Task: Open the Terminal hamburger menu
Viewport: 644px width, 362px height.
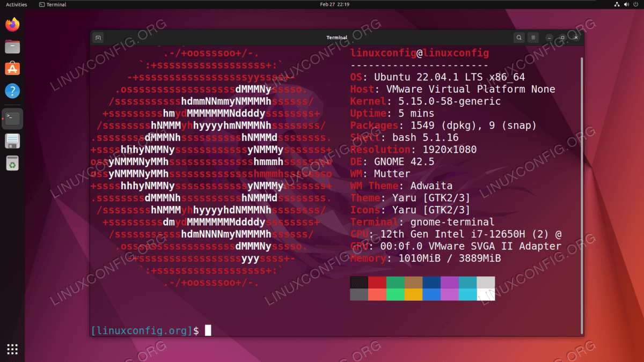Action: 533,38
